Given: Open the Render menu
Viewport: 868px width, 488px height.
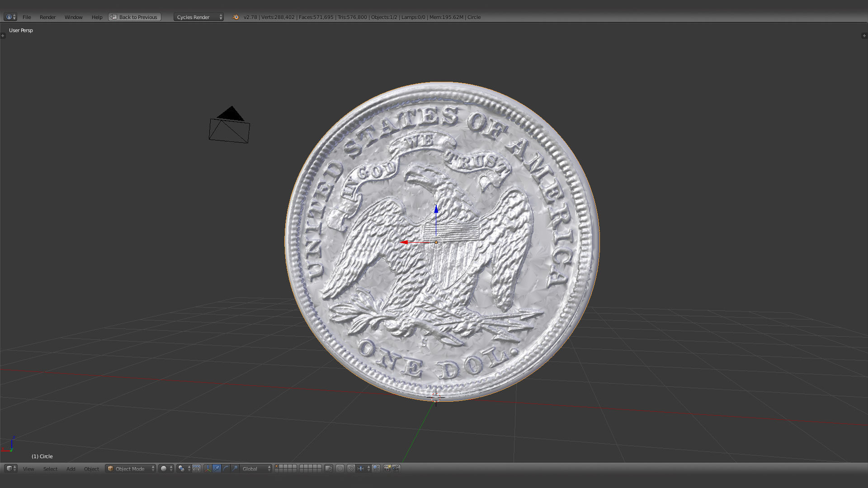Looking at the screenshot, I should [x=47, y=17].
